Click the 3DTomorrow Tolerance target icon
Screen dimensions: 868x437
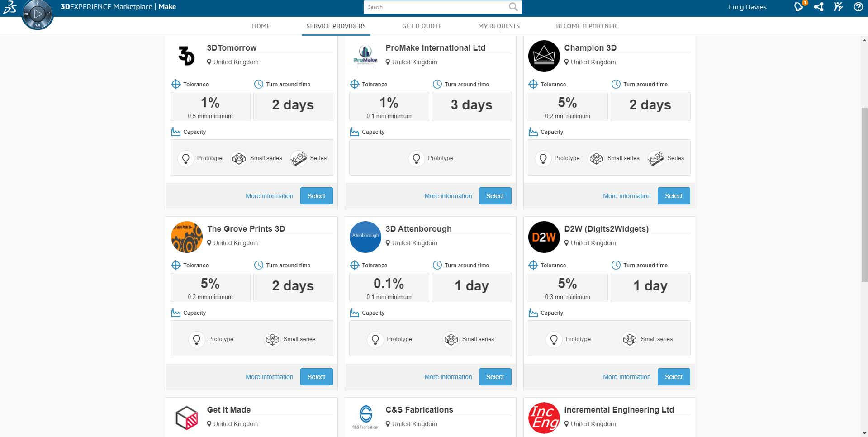[176, 84]
